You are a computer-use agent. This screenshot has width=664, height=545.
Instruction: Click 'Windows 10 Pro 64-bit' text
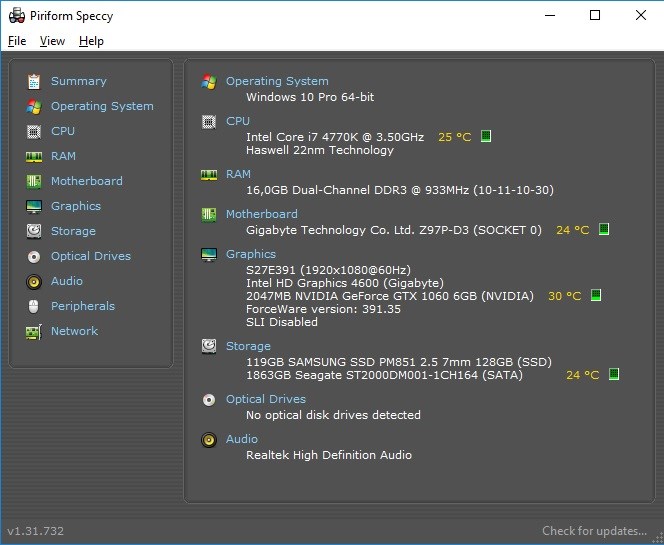click(310, 97)
